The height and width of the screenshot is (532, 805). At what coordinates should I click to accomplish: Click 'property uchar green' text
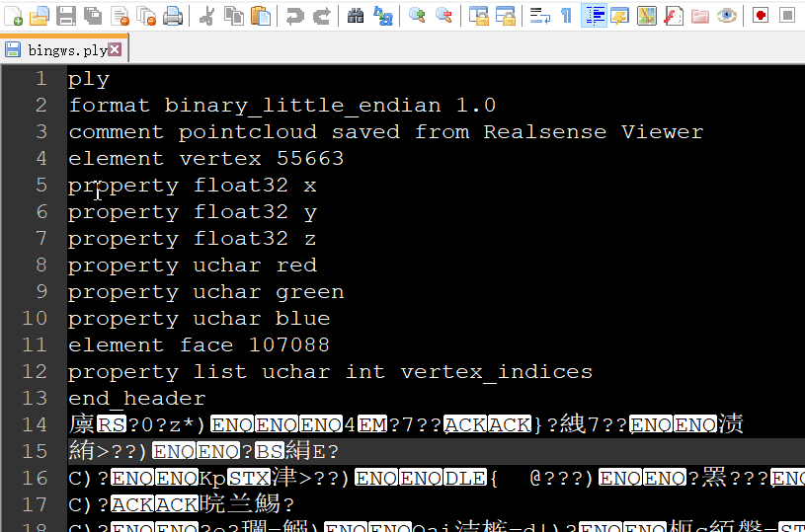pyautogui.click(x=206, y=292)
